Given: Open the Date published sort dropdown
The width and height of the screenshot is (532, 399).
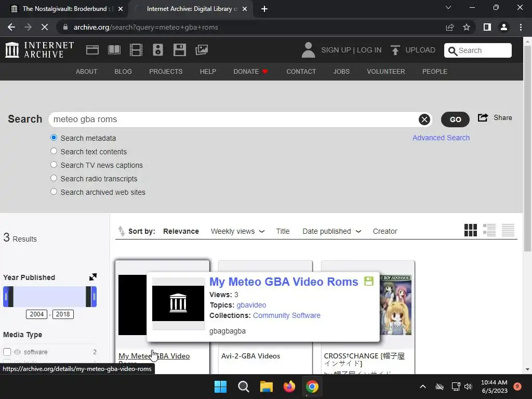Looking at the screenshot, I should (331, 231).
